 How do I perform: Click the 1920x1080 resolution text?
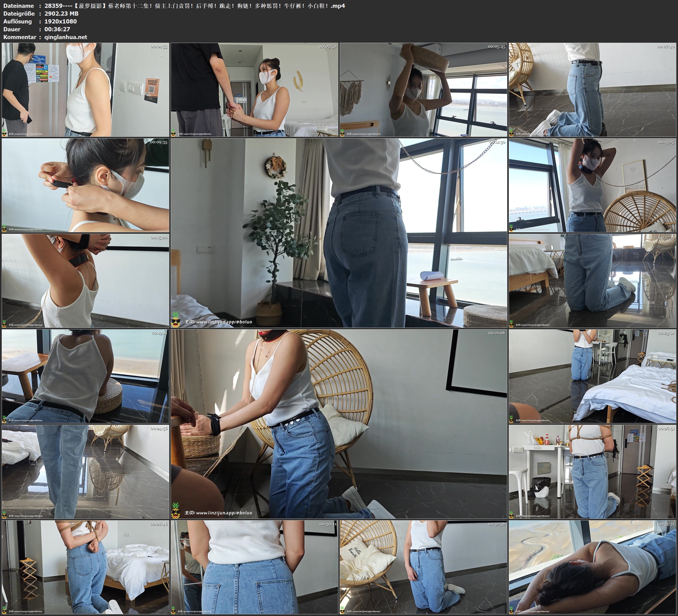point(61,22)
